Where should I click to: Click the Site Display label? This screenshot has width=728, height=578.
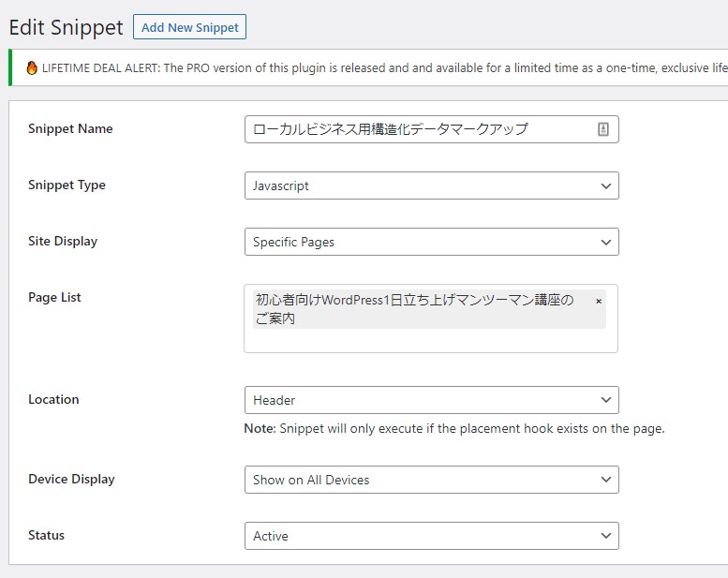[x=63, y=242]
